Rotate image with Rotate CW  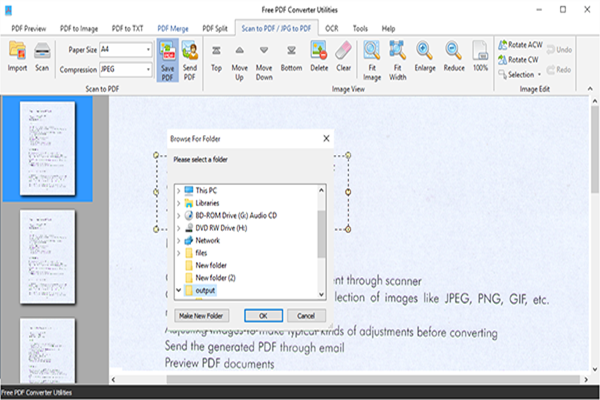[522, 60]
